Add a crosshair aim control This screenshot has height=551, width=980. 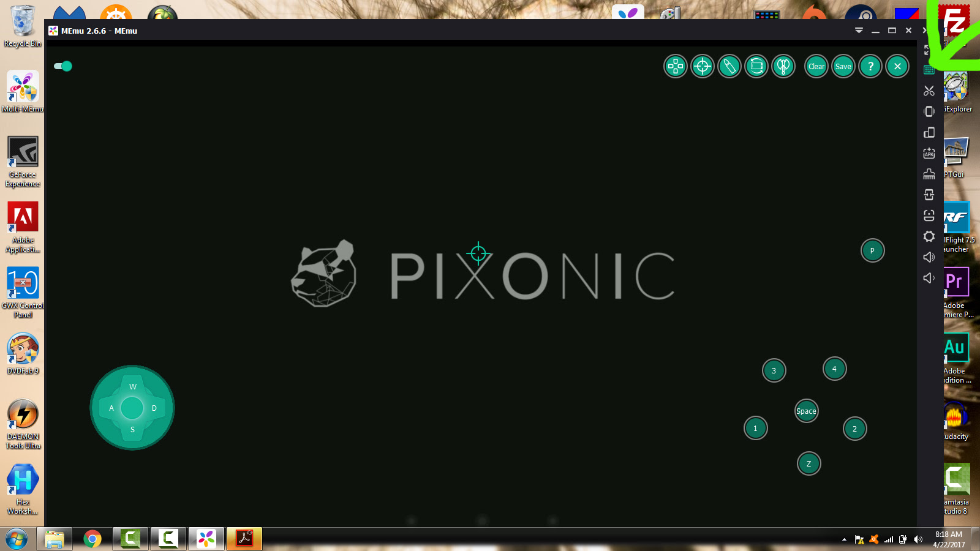pos(703,66)
